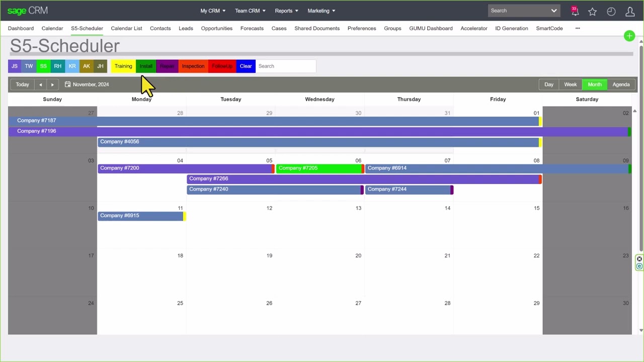Open the top search dropdown arrow
Image resolution: width=644 pixels, height=362 pixels.
pyautogui.click(x=554, y=11)
